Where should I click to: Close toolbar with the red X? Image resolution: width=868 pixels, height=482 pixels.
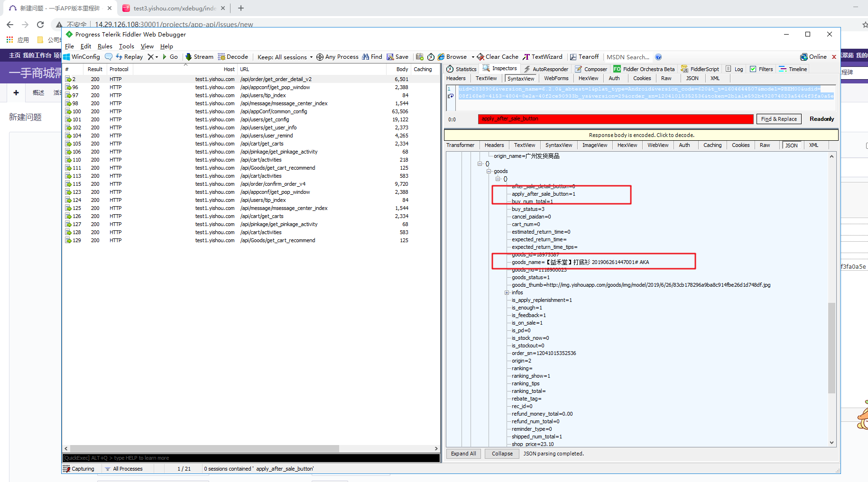point(834,57)
